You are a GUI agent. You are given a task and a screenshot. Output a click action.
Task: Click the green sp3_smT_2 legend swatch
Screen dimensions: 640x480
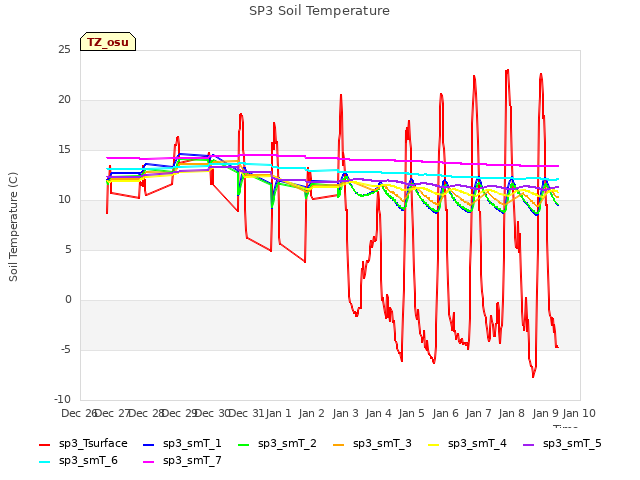click(244, 444)
